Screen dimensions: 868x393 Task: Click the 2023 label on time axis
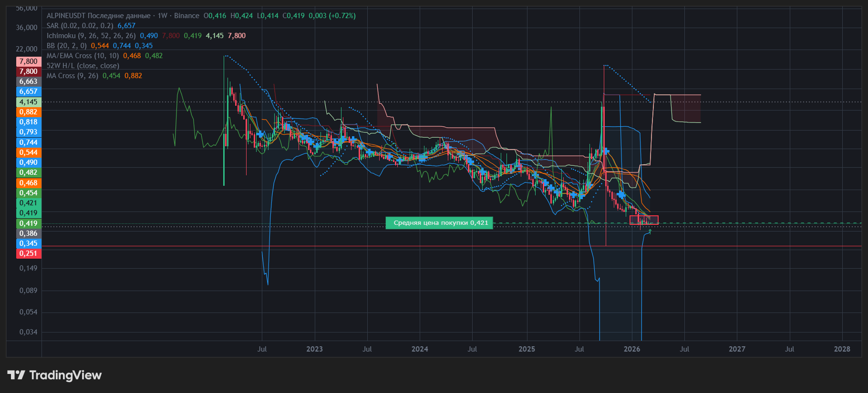point(314,349)
